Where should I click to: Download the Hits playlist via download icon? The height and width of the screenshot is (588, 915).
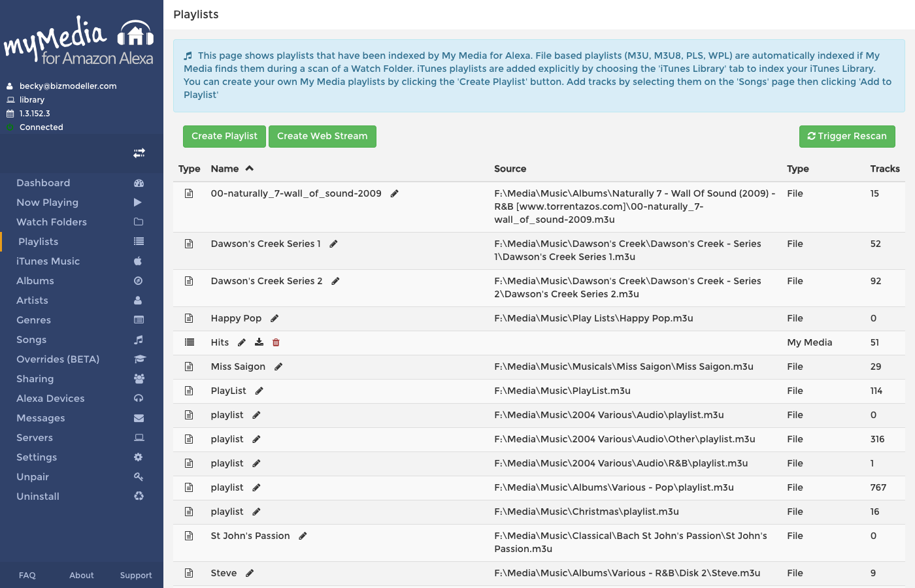[259, 342]
